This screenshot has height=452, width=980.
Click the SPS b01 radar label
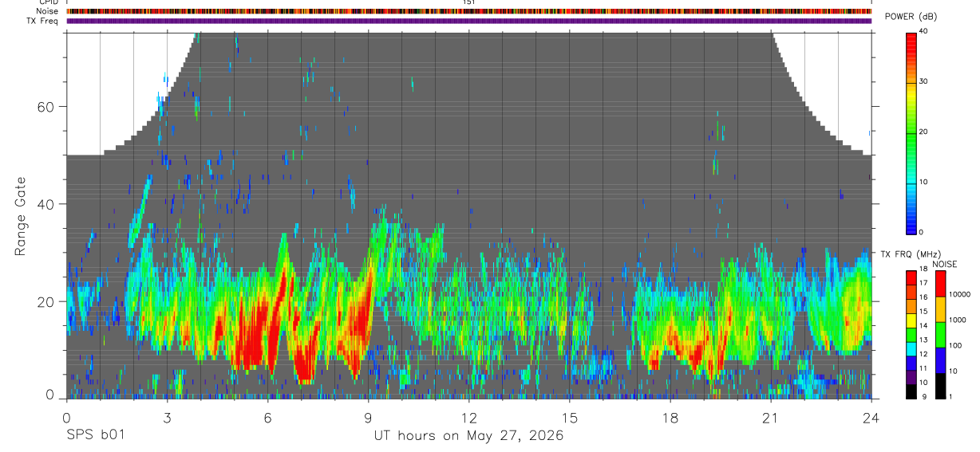[x=95, y=436]
